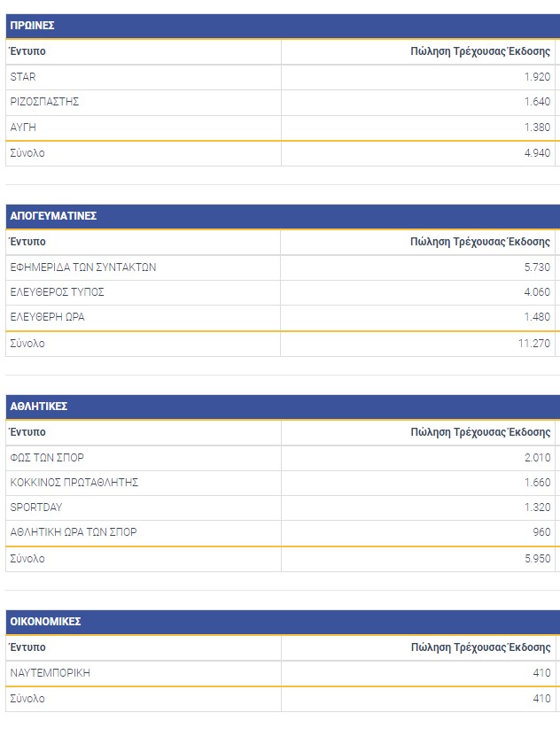Click the ΠΡΩΙΝΕΣ section header

(33, 26)
